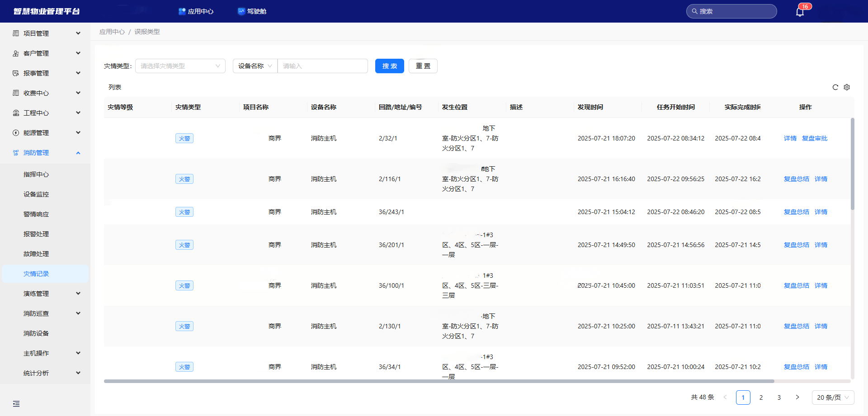Open the 驾驶舱 dashboard icon
This screenshot has height=416, width=868.
click(241, 11)
